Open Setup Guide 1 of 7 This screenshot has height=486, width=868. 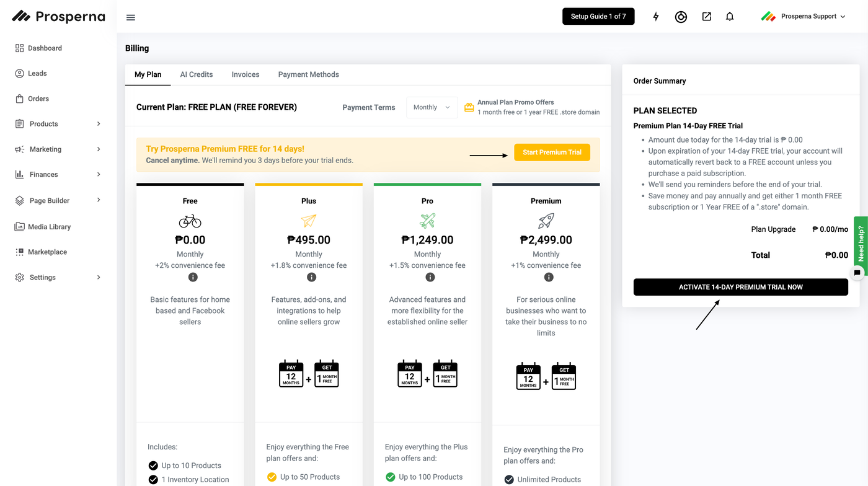click(x=598, y=17)
